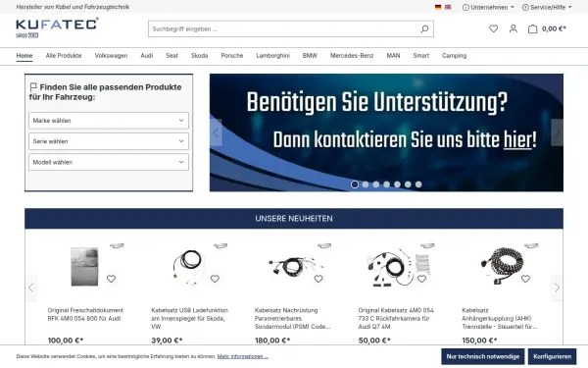The image size is (588, 368).
Task: Open Modell wählen dropdown
Action: coord(109,162)
